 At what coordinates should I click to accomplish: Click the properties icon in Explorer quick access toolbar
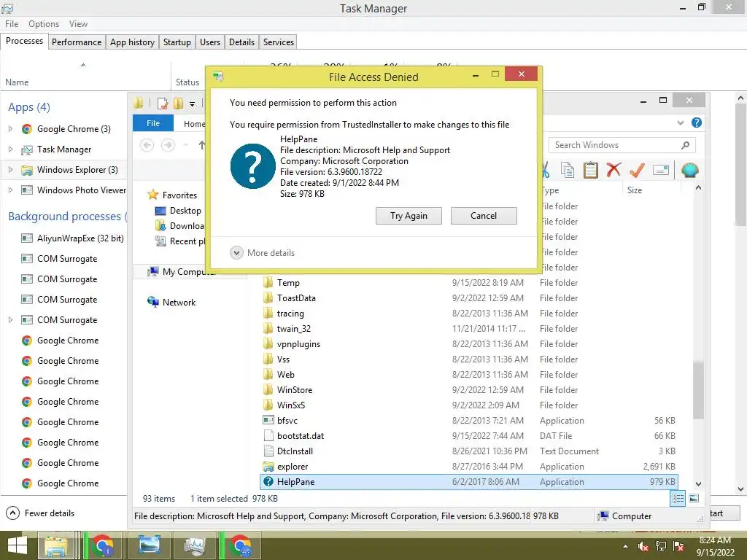coord(163,104)
